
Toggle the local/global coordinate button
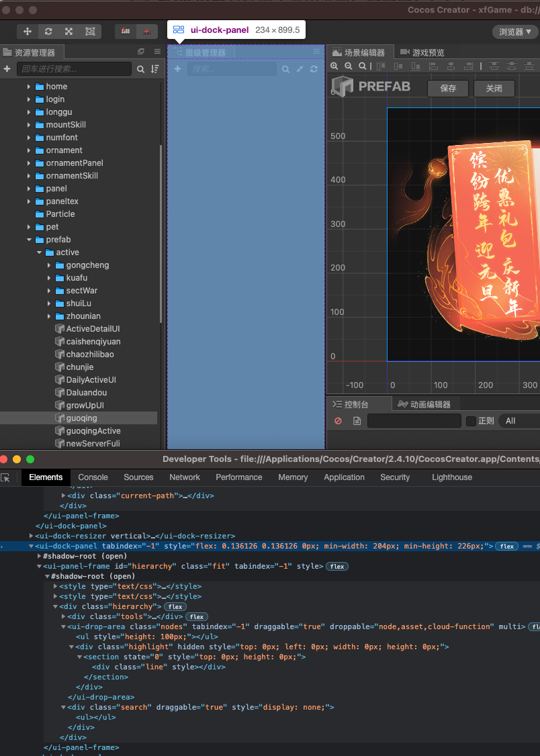tap(146, 32)
